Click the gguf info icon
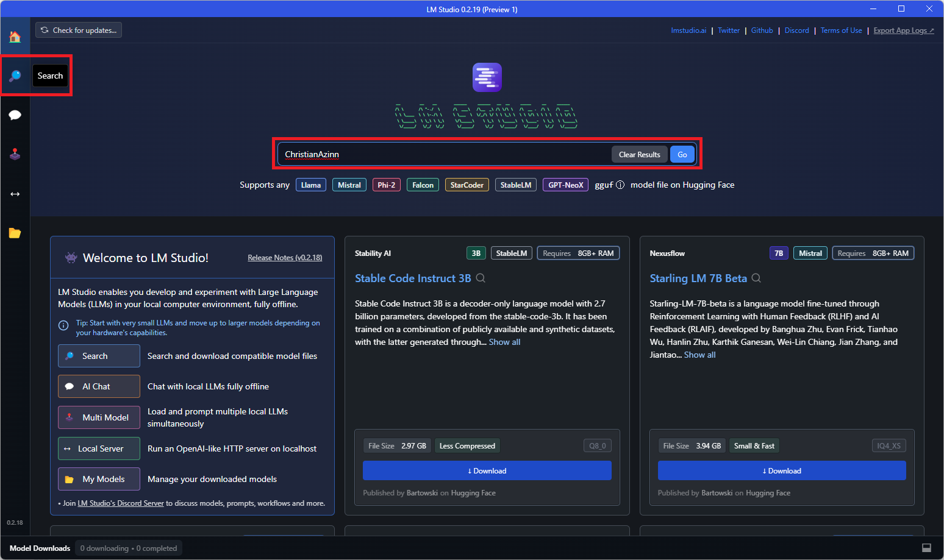The width and height of the screenshot is (944, 560). click(x=620, y=185)
